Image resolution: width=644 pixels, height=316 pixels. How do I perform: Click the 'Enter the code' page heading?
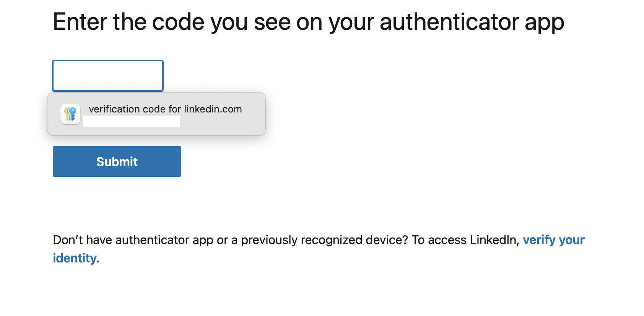coord(308,22)
